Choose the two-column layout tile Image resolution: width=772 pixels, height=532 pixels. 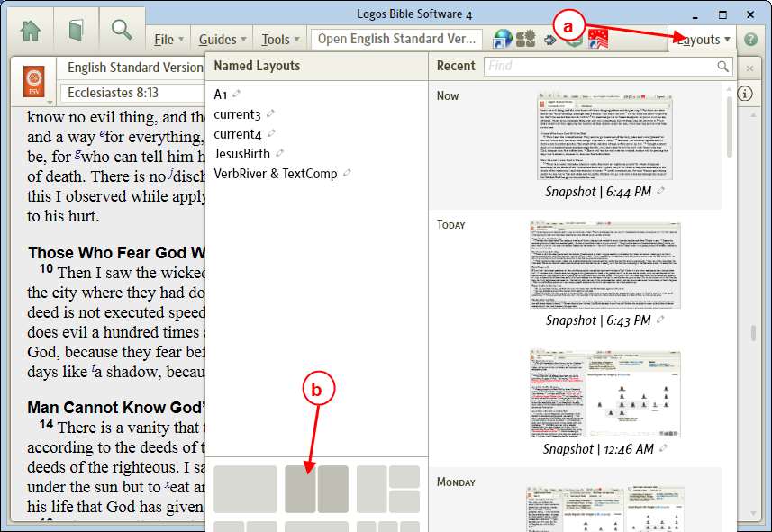click(x=316, y=489)
